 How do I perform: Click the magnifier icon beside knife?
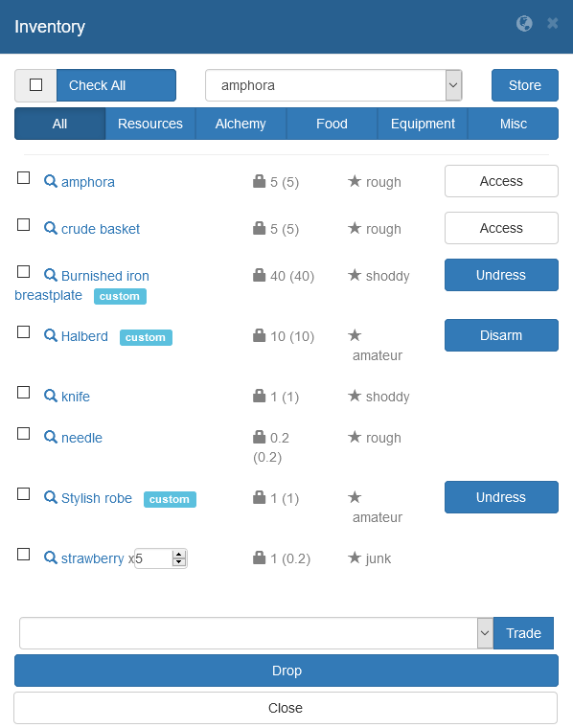(50, 396)
